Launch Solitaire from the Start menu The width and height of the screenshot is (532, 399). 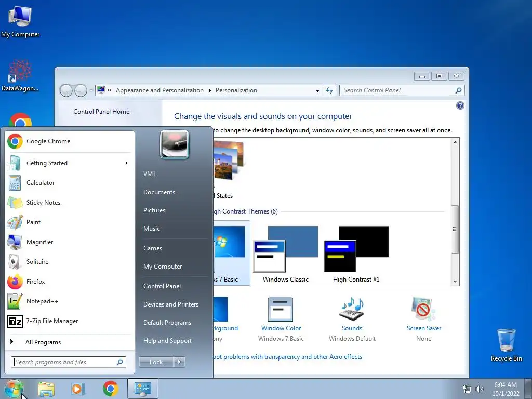70,262
